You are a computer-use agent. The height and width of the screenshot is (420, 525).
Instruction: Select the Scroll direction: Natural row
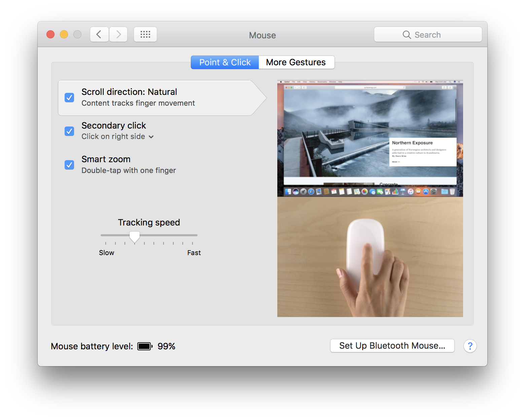[x=162, y=98]
